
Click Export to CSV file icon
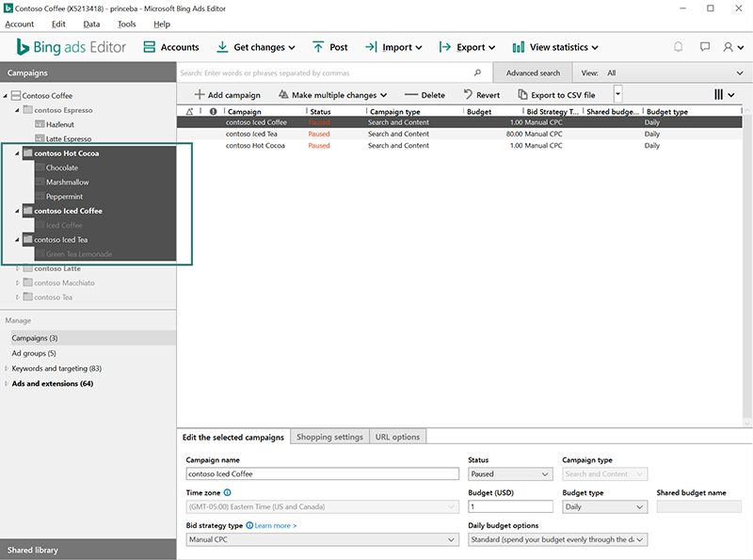coord(522,95)
